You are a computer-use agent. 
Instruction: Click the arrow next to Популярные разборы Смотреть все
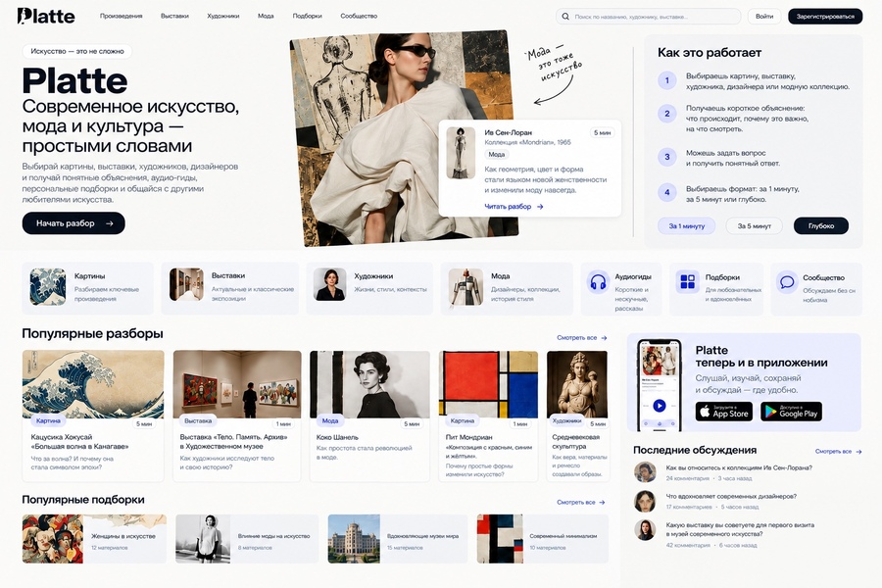(x=604, y=338)
